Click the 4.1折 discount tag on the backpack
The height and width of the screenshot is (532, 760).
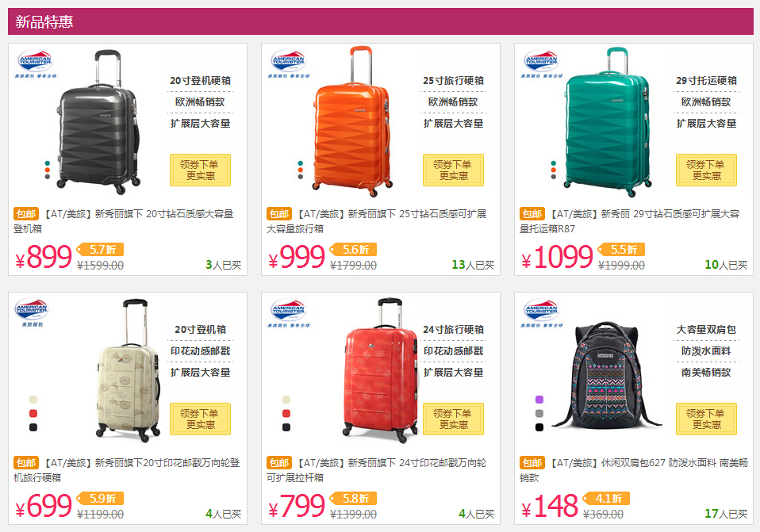[x=606, y=499]
